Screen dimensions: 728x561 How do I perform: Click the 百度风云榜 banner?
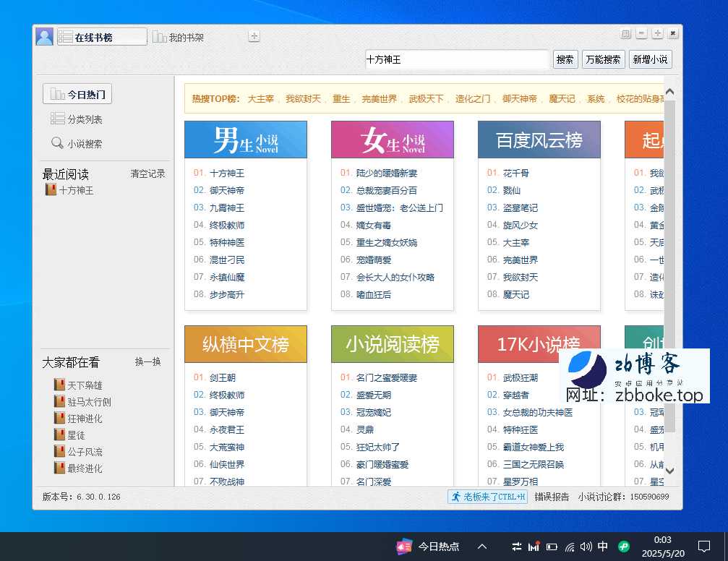(539, 140)
